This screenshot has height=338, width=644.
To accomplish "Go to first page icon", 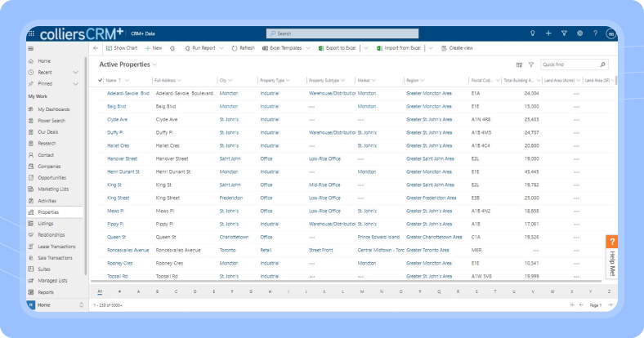I will point(572,305).
